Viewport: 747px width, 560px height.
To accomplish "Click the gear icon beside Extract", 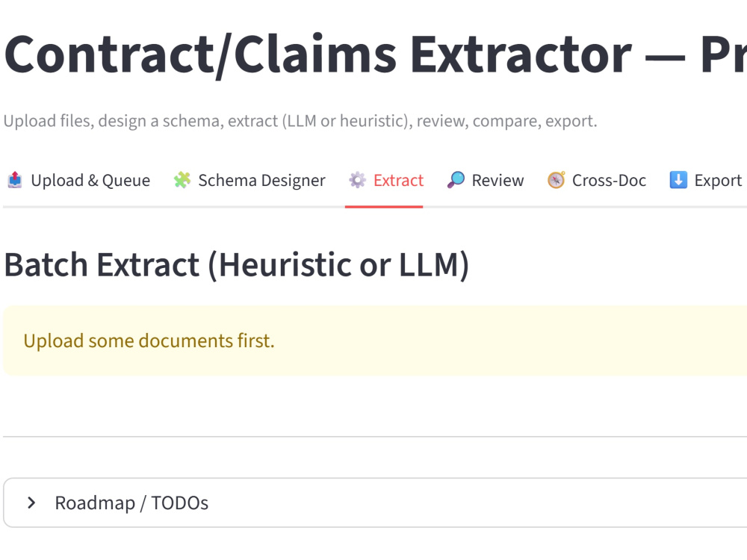I will click(x=357, y=180).
